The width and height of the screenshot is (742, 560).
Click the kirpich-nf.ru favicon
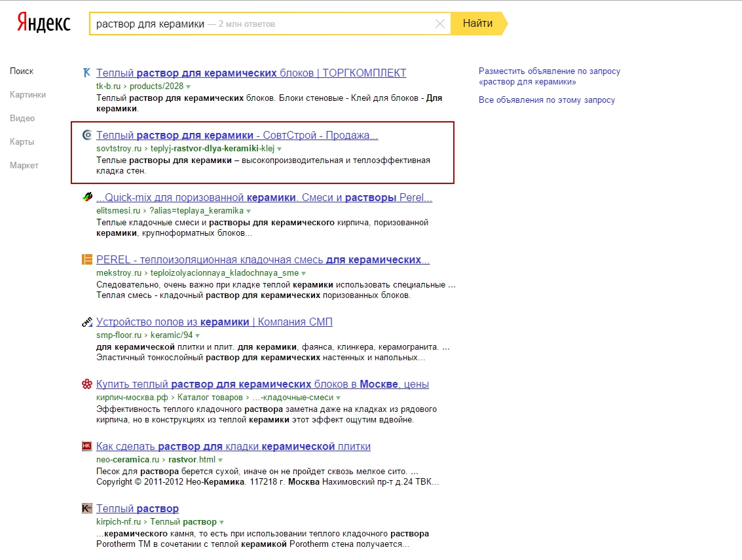pyautogui.click(x=86, y=508)
